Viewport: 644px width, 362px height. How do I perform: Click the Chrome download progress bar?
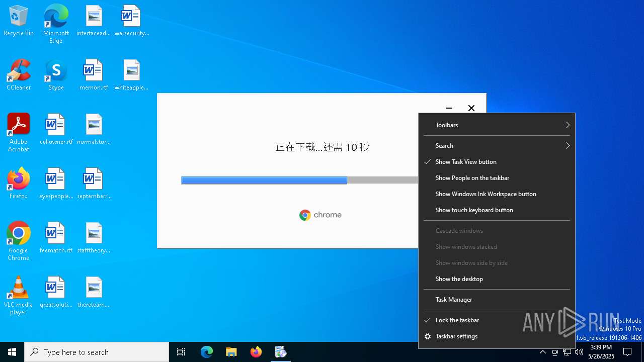pyautogui.click(x=300, y=180)
